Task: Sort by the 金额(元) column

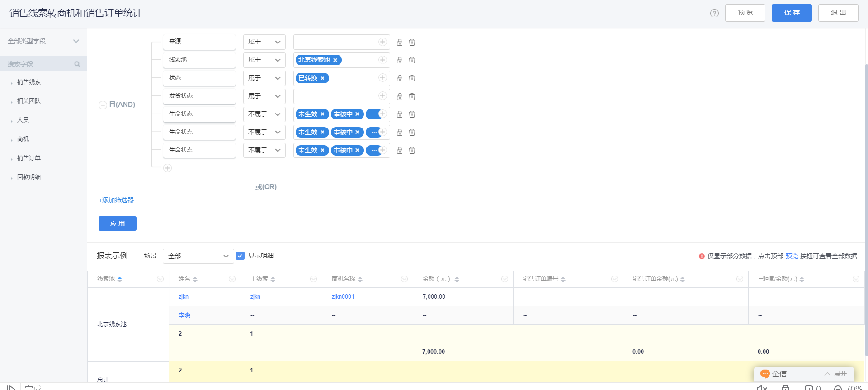Action: point(457,279)
